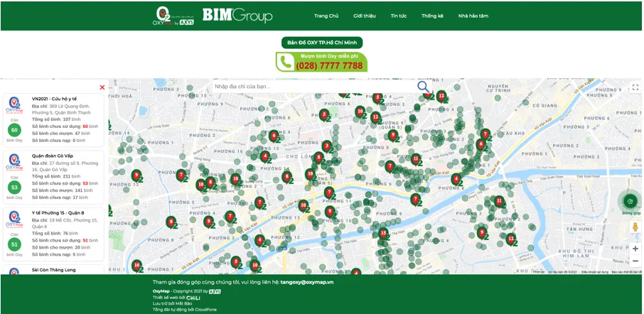Toggle fullscreen map view
644x314 pixels.
635,87
